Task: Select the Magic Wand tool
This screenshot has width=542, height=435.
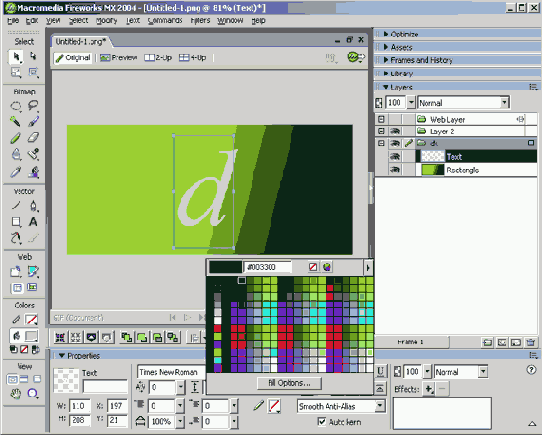Action: pos(15,121)
